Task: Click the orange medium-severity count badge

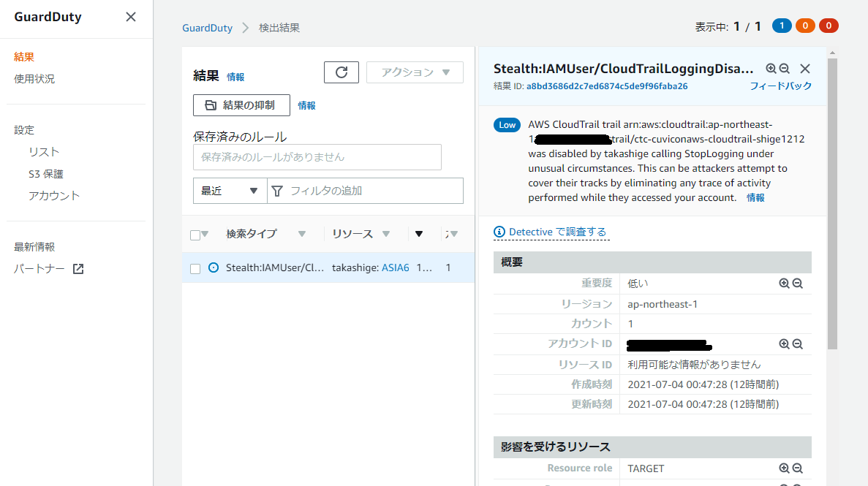Action: point(805,26)
